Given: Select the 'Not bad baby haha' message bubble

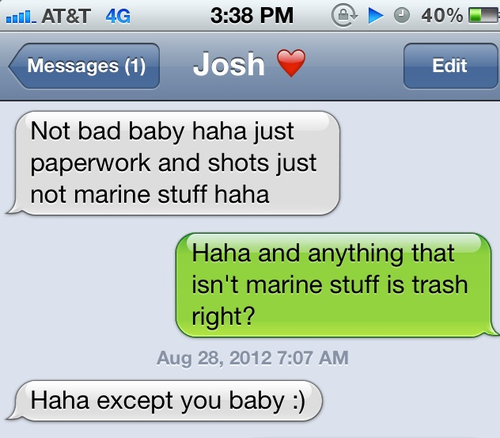Looking at the screenshot, I should coord(173,163).
